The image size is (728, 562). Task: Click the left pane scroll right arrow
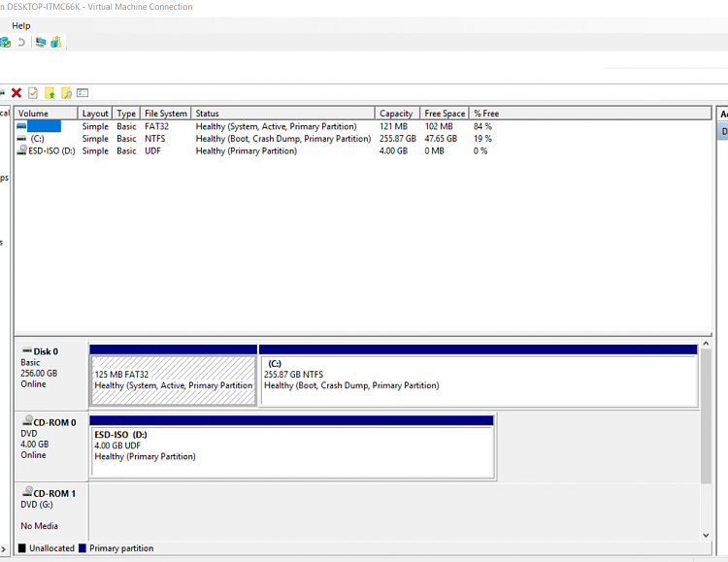coord(3,549)
